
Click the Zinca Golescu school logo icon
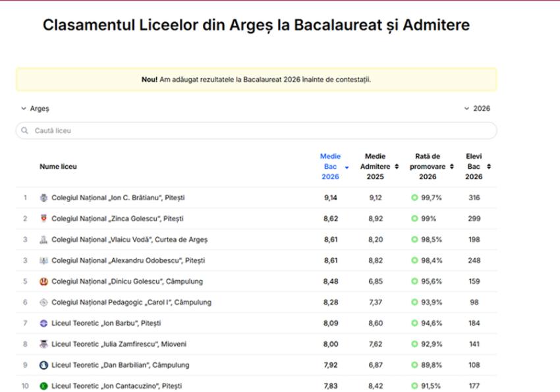point(43,219)
